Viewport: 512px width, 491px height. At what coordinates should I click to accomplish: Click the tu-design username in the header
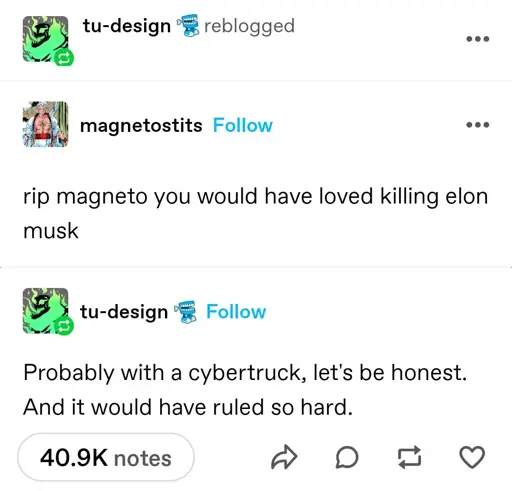(127, 26)
